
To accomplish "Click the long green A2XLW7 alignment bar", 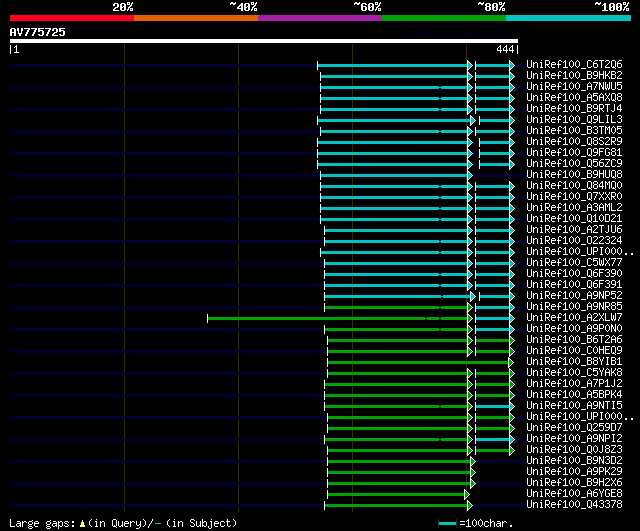I will coord(338,318).
